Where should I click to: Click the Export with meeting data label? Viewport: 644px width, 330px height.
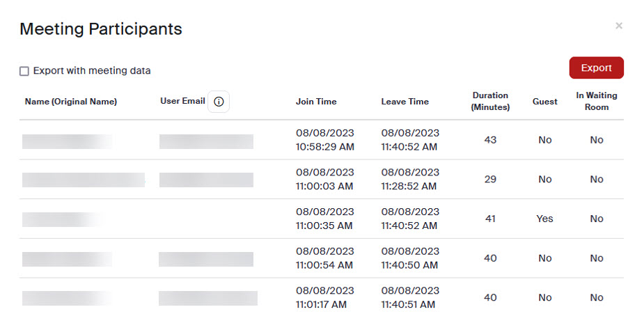(x=92, y=71)
